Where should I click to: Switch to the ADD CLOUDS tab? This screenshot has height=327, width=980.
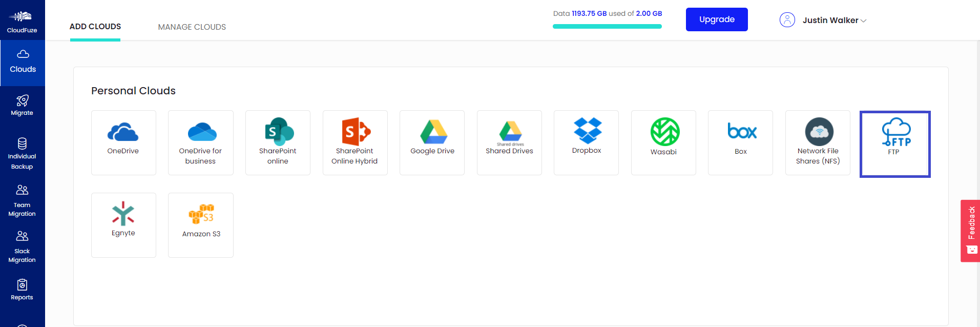tap(95, 27)
